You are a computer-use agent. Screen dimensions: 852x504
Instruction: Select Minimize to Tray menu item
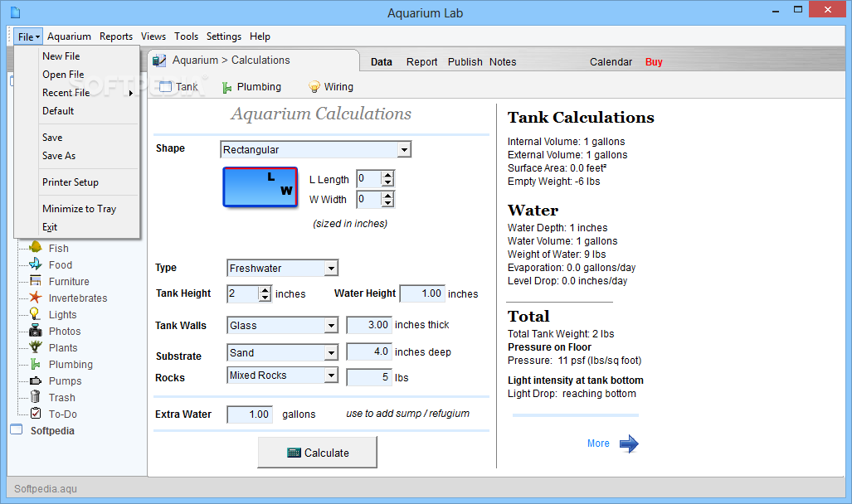pos(79,209)
